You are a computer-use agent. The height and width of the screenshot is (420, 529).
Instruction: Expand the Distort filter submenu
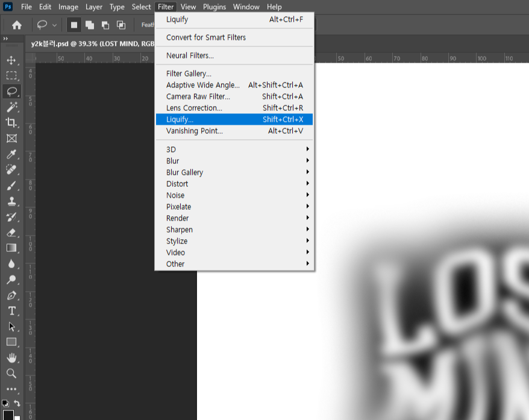(x=234, y=184)
